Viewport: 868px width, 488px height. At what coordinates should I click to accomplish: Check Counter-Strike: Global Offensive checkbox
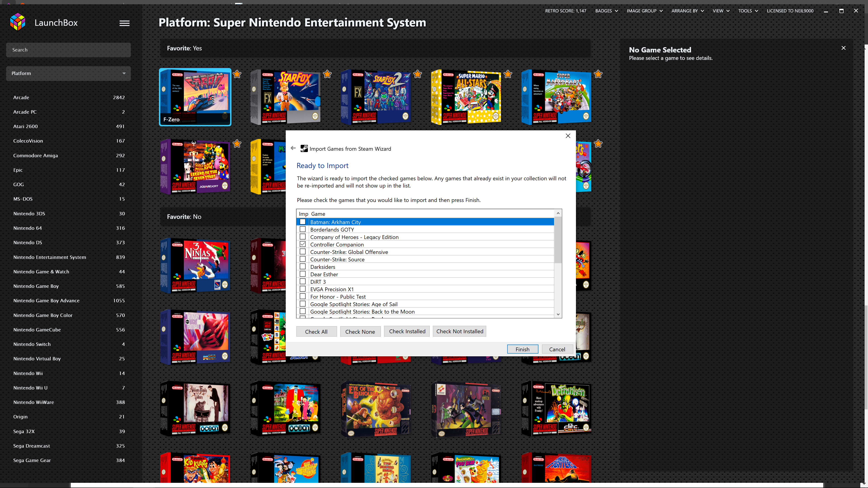pos(303,252)
